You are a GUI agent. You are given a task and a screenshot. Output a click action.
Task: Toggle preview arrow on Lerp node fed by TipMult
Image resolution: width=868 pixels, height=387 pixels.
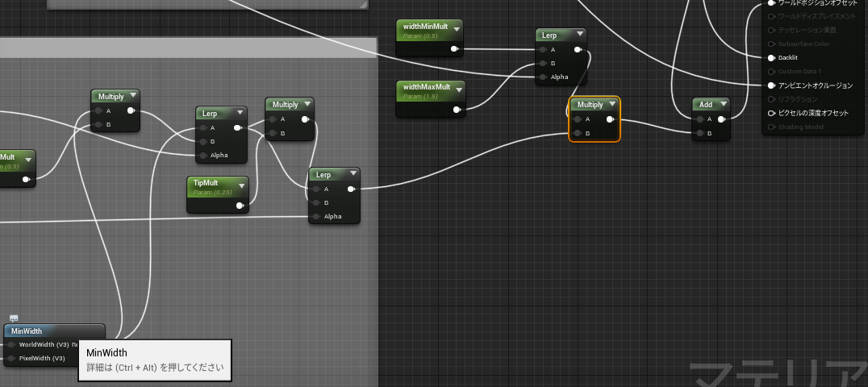240,113
